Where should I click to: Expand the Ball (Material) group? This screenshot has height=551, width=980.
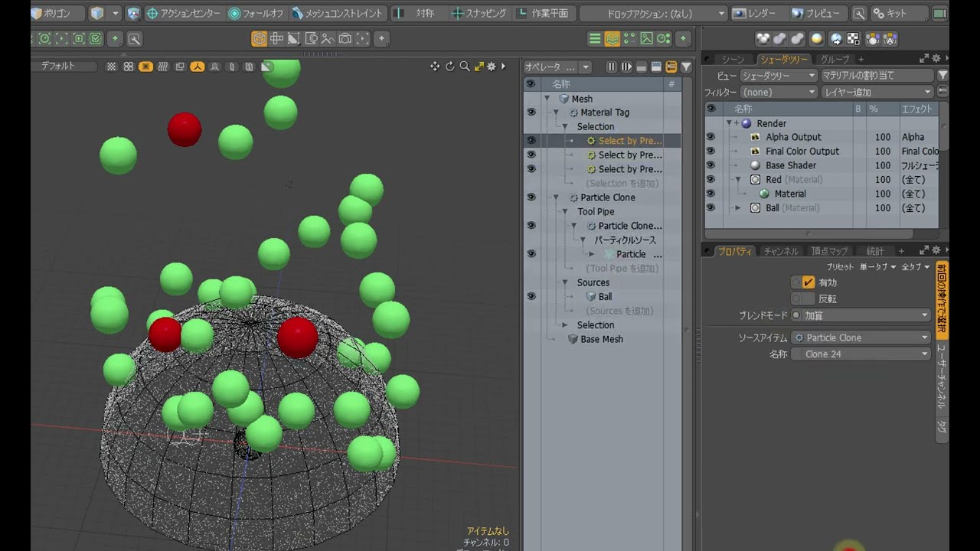point(738,208)
